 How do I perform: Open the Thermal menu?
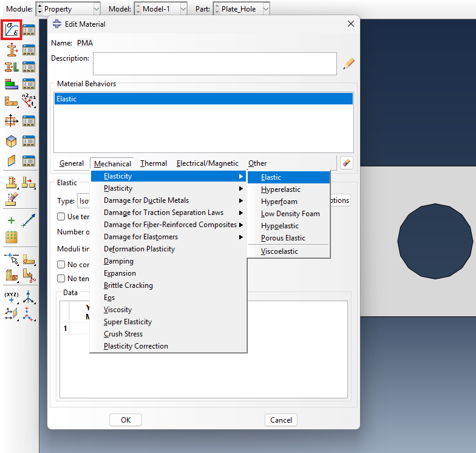point(153,163)
